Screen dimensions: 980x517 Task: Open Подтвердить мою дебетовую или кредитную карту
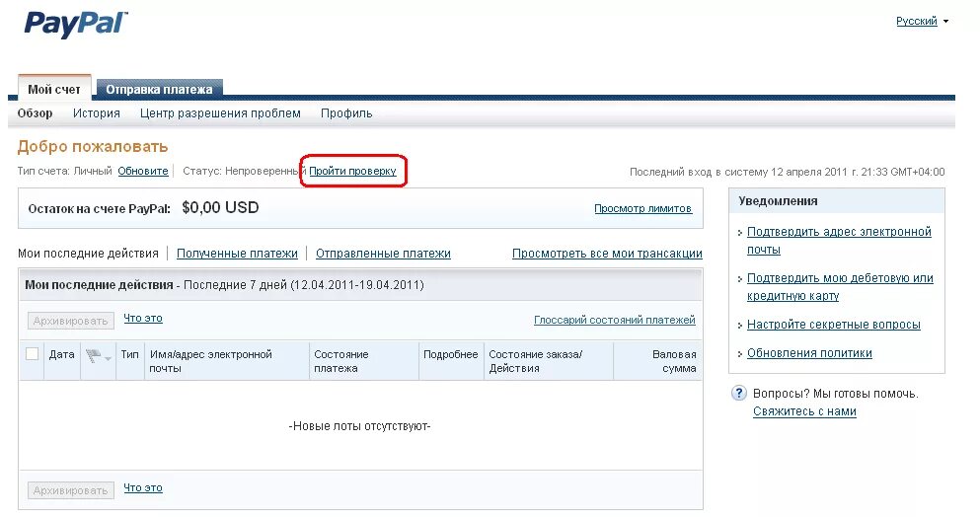[840, 287]
